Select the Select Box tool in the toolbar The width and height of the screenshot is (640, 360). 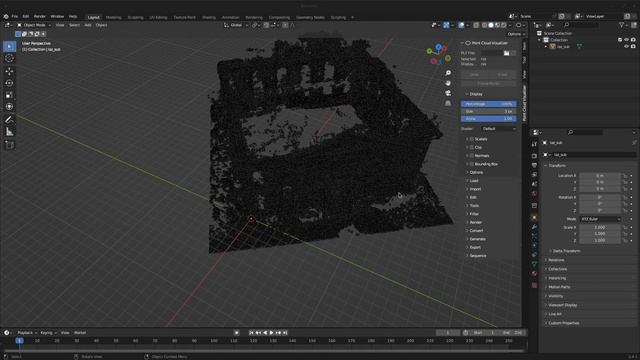(x=9, y=46)
